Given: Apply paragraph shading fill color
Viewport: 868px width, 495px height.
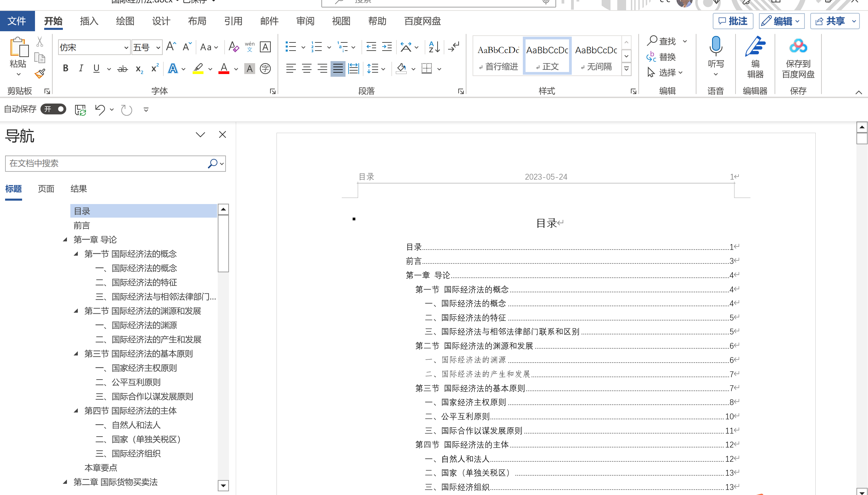Looking at the screenshot, I should [x=401, y=69].
